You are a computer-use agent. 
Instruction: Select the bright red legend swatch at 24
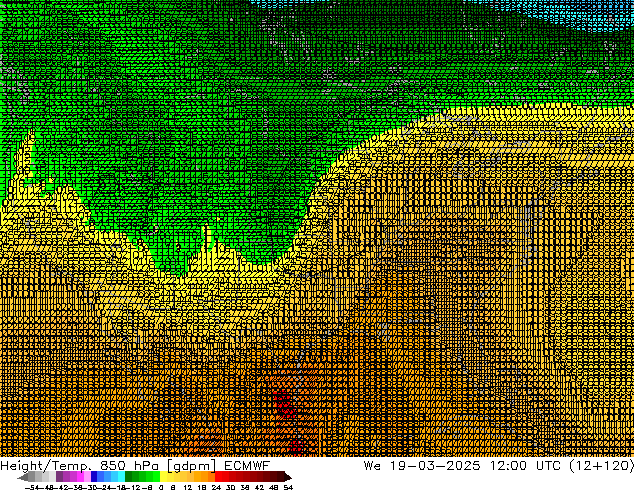coord(218,476)
